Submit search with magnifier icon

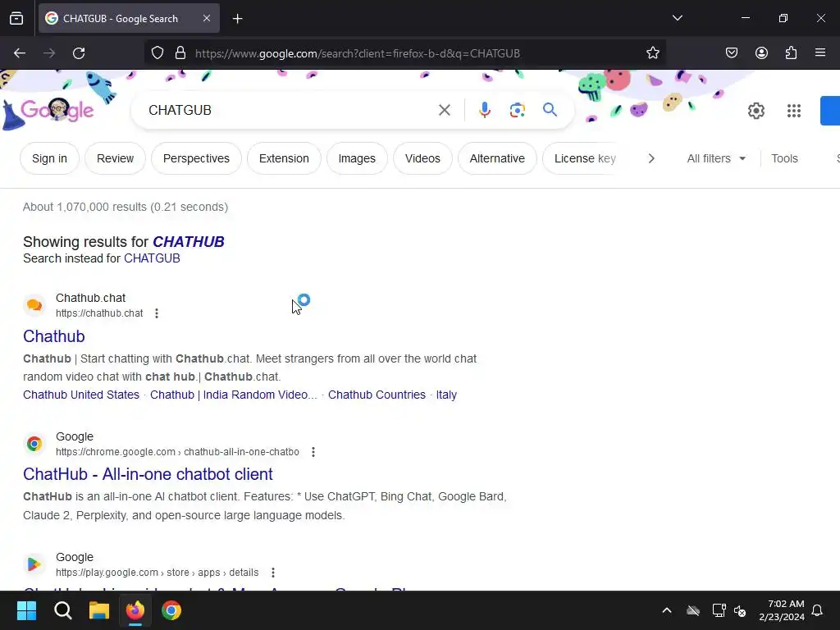pyautogui.click(x=550, y=110)
